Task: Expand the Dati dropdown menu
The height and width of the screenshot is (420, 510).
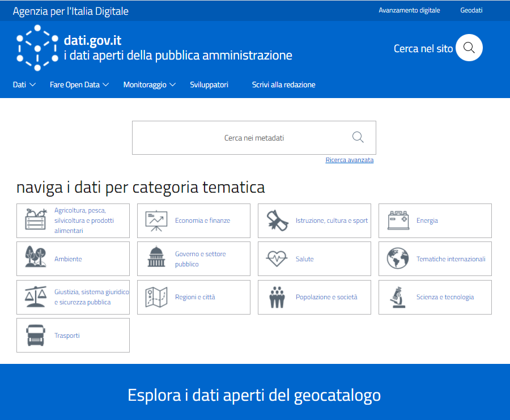Action: (24, 85)
